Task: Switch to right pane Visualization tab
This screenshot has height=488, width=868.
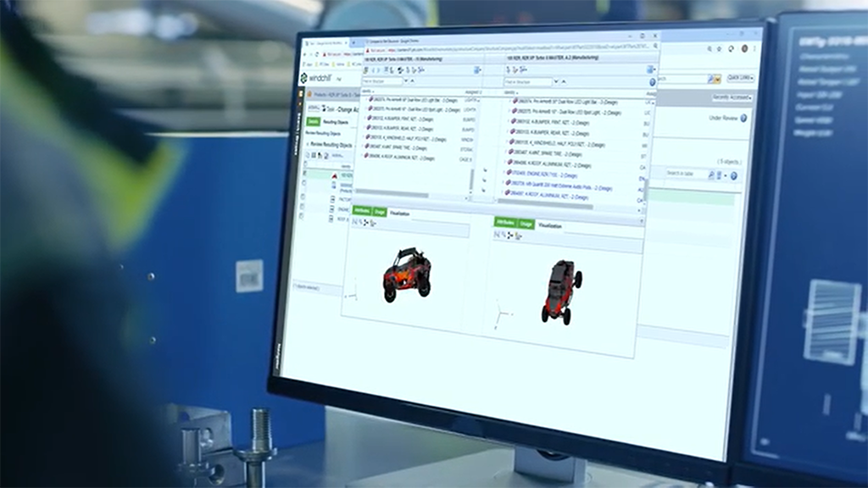Action: tap(549, 225)
